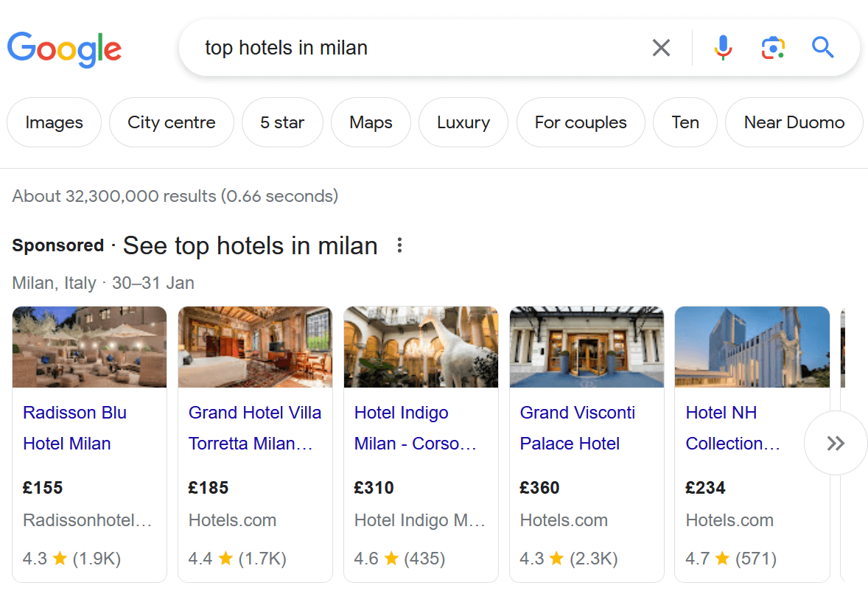Start a voice search with the microphone icon
868x591 pixels.
[723, 47]
